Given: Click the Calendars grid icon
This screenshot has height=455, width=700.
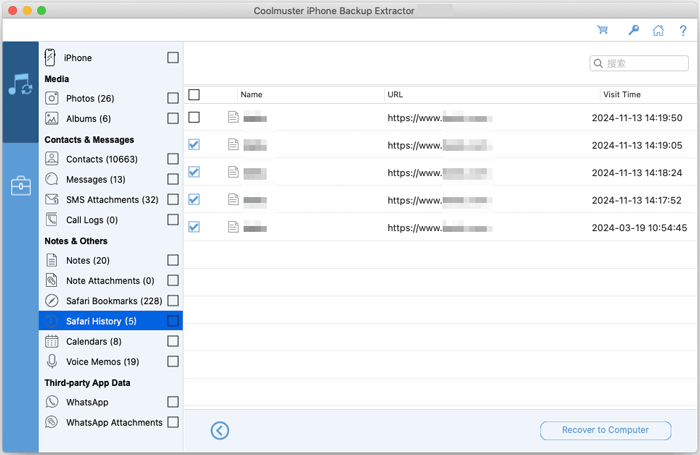Looking at the screenshot, I should 52,341.
